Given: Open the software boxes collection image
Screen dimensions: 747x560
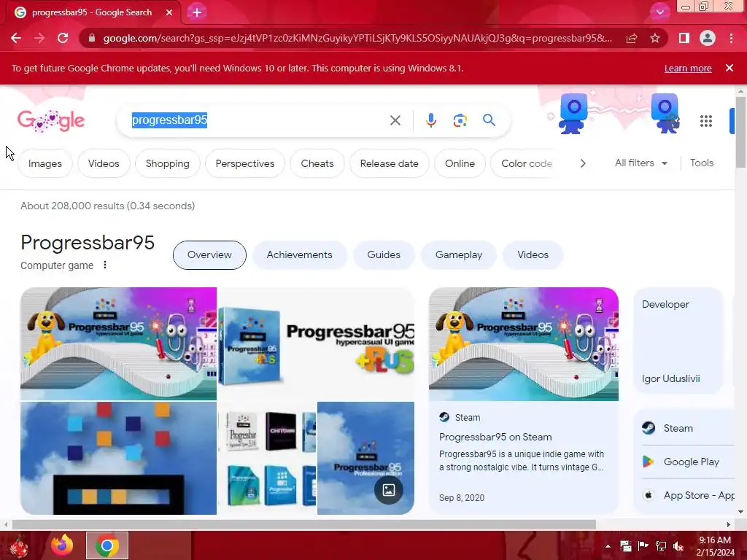Looking at the screenshot, I should coord(267,458).
